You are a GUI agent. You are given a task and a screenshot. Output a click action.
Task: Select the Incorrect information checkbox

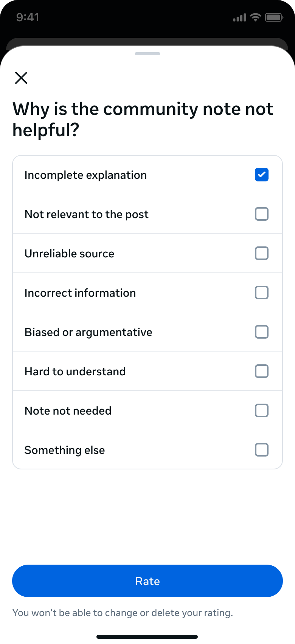coord(262,293)
